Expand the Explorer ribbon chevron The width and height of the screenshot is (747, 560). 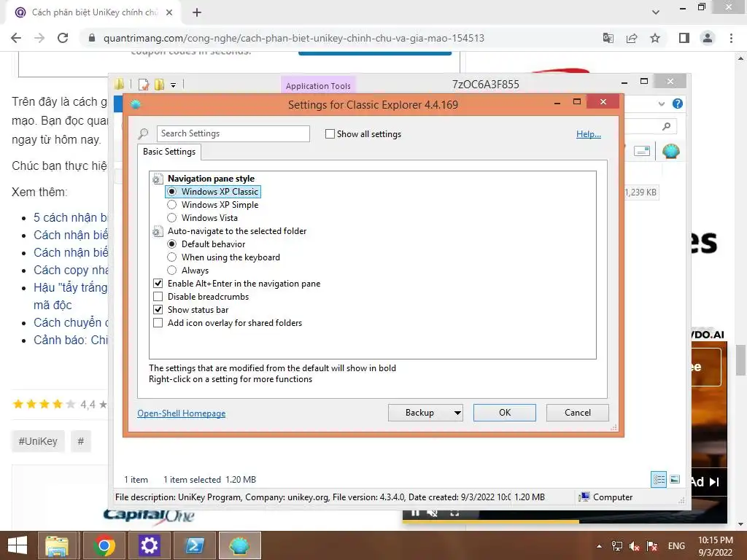[x=661, y=104]
